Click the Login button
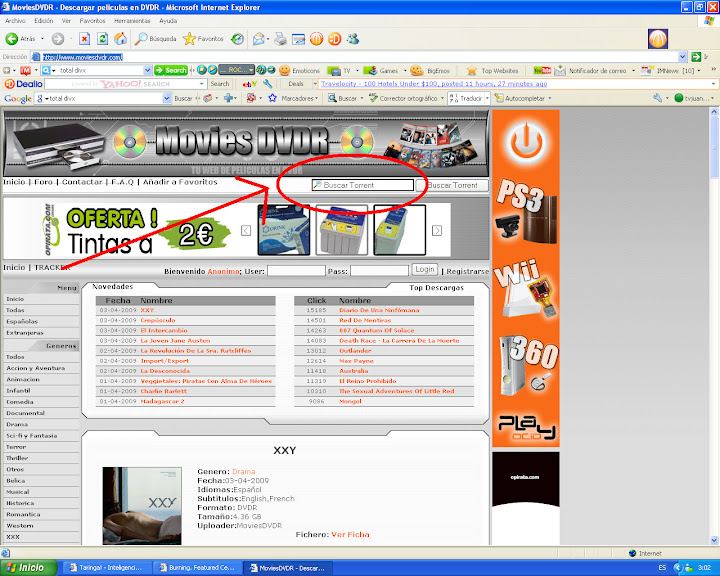Screen dimensions: 720x576 424,270
